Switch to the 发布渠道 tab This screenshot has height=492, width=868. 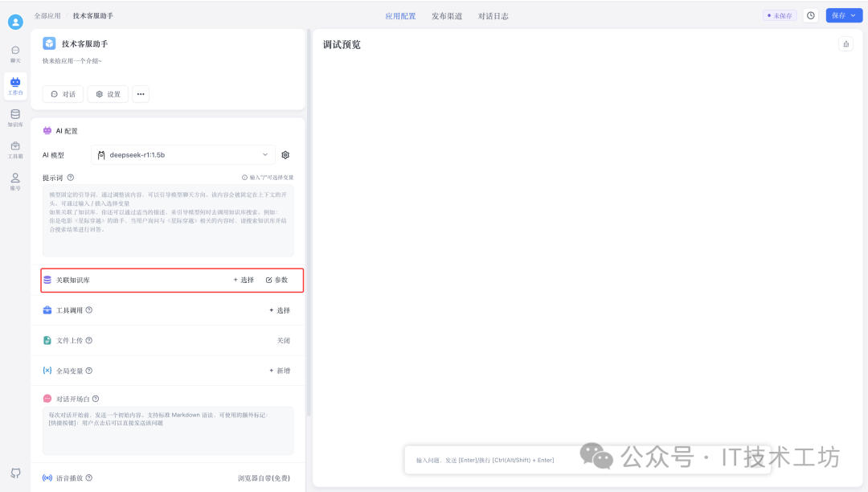447,15
